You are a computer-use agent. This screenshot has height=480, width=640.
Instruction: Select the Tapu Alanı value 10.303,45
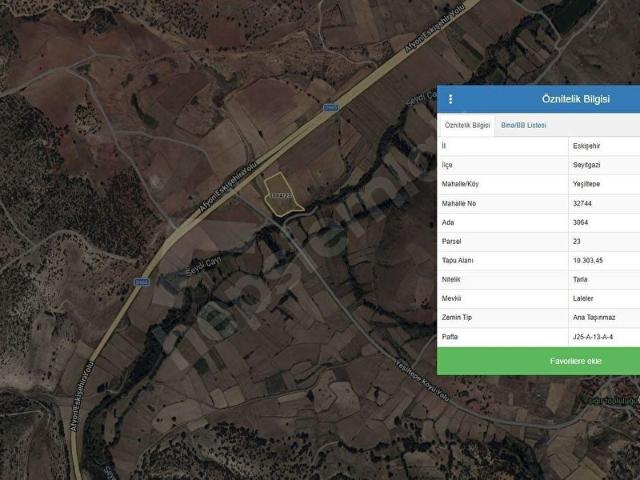coord(588,260)
